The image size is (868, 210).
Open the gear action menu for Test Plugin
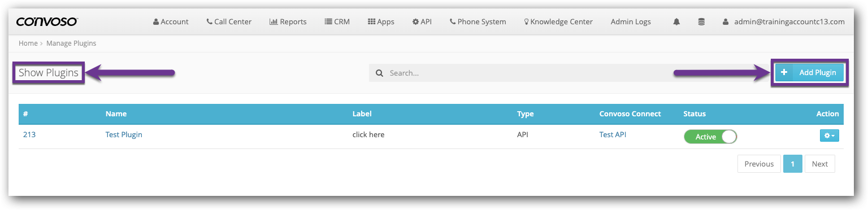(x=829, y=136)
